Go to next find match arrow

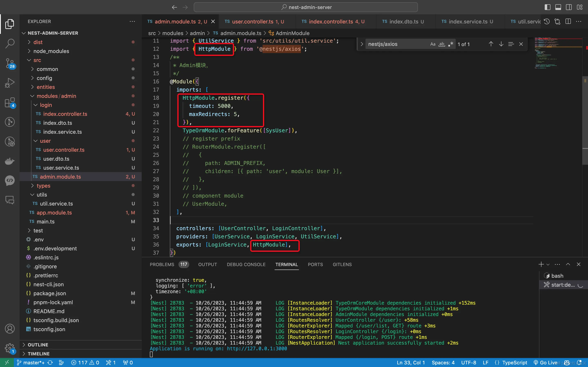pyautogui.click(x=501, y=44)
